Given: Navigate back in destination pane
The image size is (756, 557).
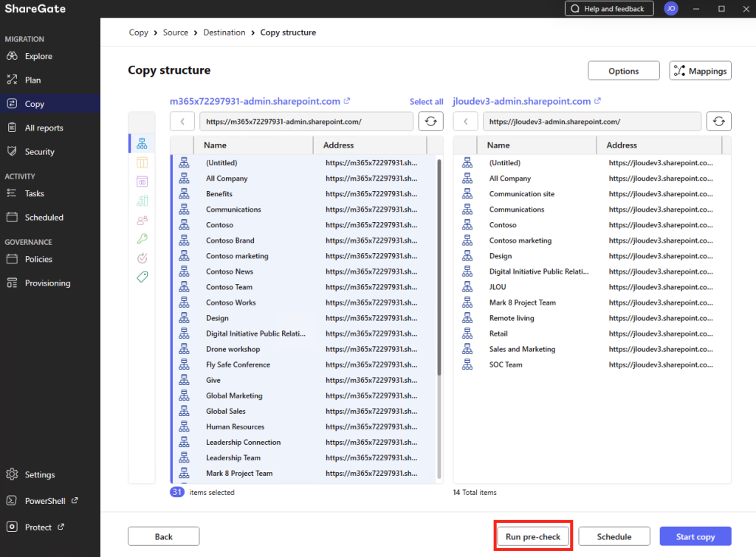Looking at the screenshot, I should click(465, 122).
